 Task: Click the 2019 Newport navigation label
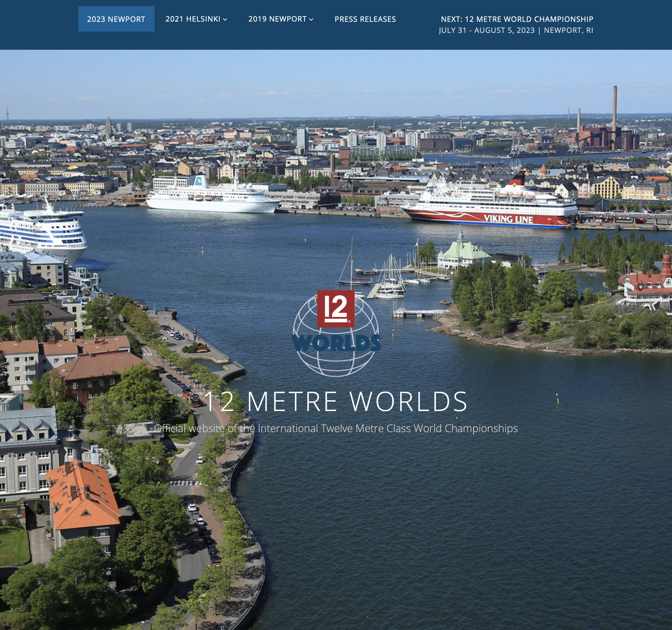tap(277, 19)
